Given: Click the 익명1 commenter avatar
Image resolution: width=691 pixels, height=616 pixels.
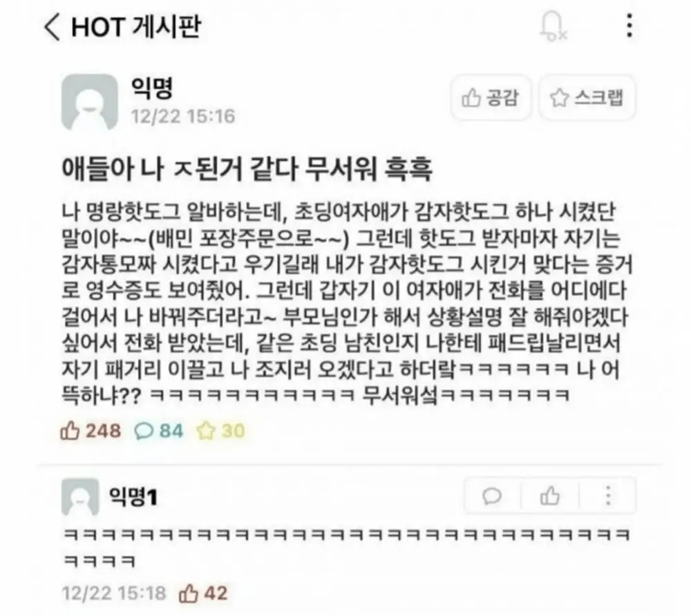Looking at the screenshot, I should [x=80, y=497].
